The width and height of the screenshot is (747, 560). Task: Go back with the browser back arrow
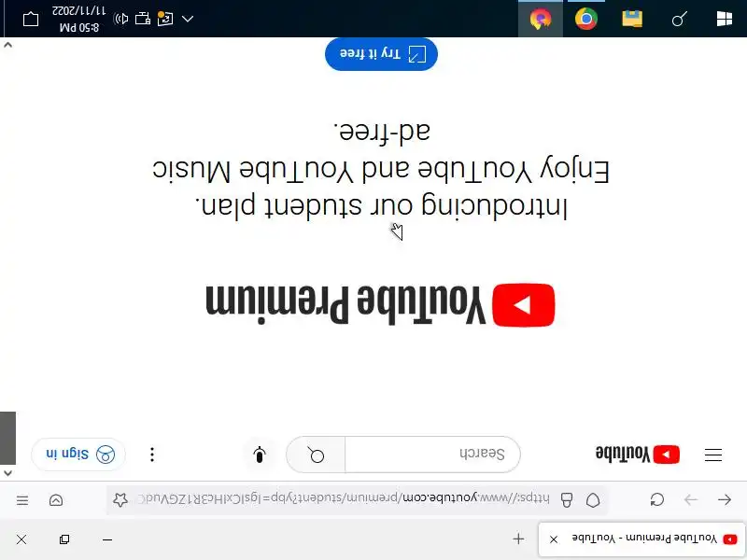pos(725,499)
